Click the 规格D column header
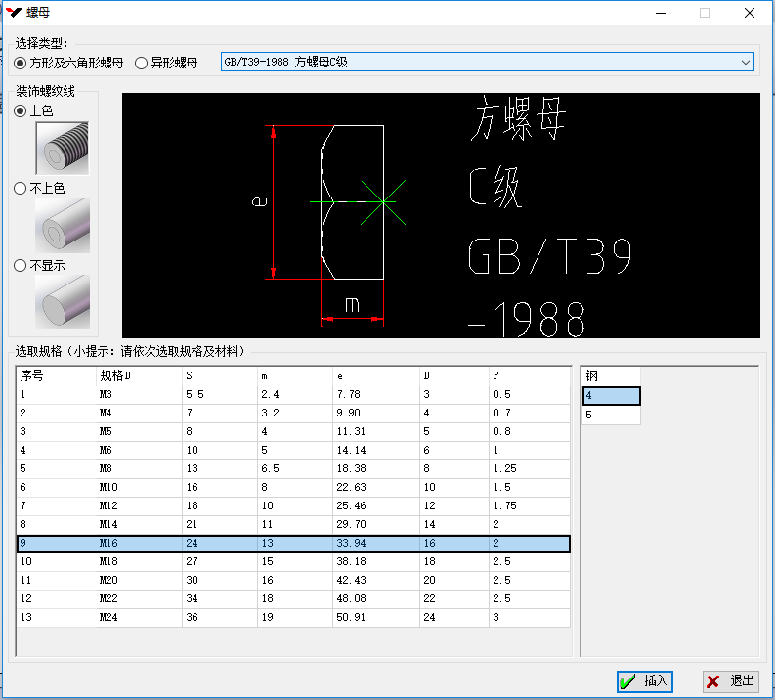Screen dimensions: 775x700 click(x=137, y=375)
